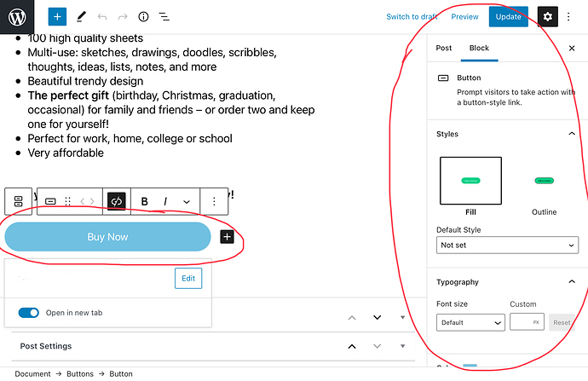Open the Default Style dropdown

point(507,245)
